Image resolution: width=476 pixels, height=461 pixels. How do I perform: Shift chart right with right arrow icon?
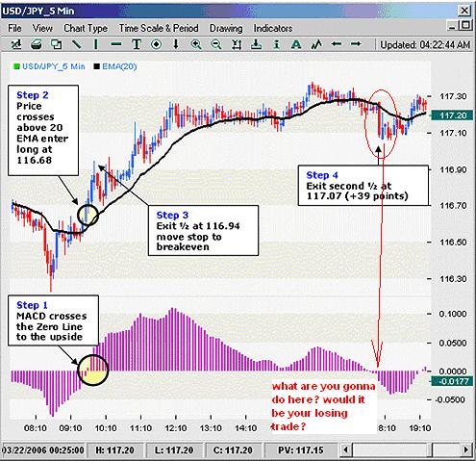pyautogui.click(x=356, y=44)
